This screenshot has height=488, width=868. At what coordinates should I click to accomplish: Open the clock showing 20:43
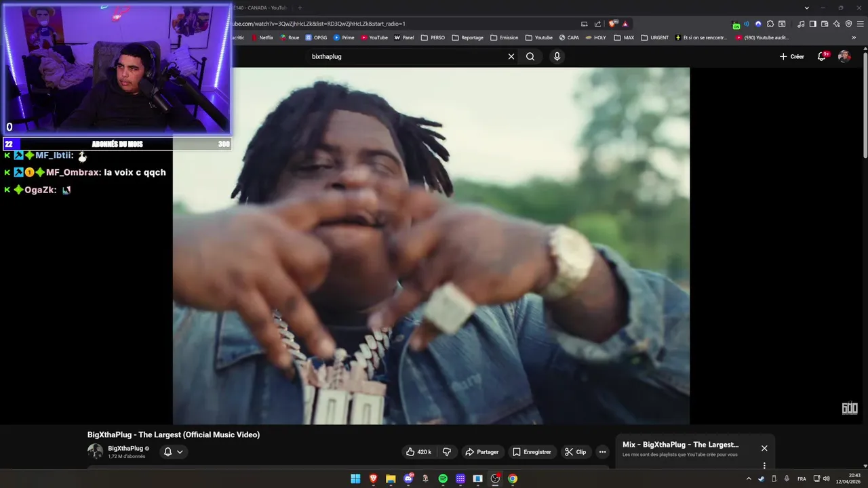pyautogui.click(x=848, y=479)
